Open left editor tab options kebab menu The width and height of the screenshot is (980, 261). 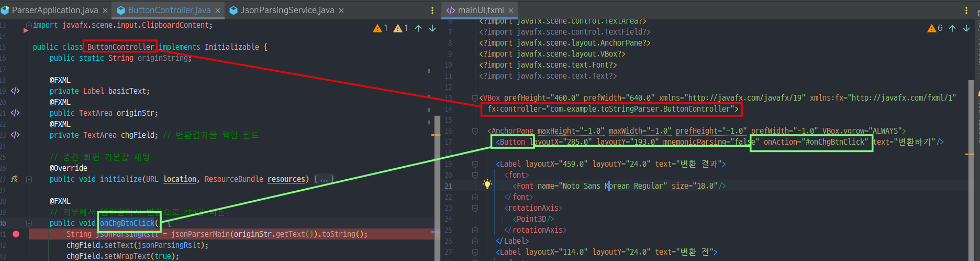[432, 10]
